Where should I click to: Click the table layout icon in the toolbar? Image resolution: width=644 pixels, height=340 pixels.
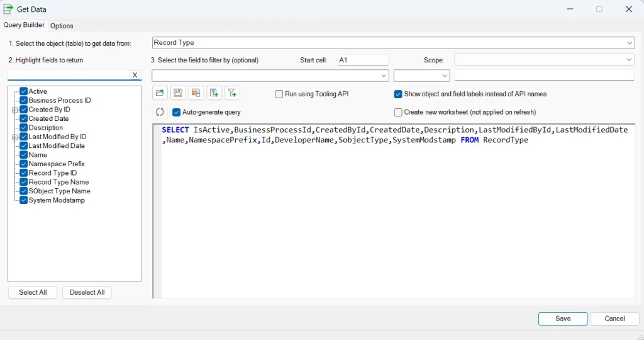click(x=196, y=93)
